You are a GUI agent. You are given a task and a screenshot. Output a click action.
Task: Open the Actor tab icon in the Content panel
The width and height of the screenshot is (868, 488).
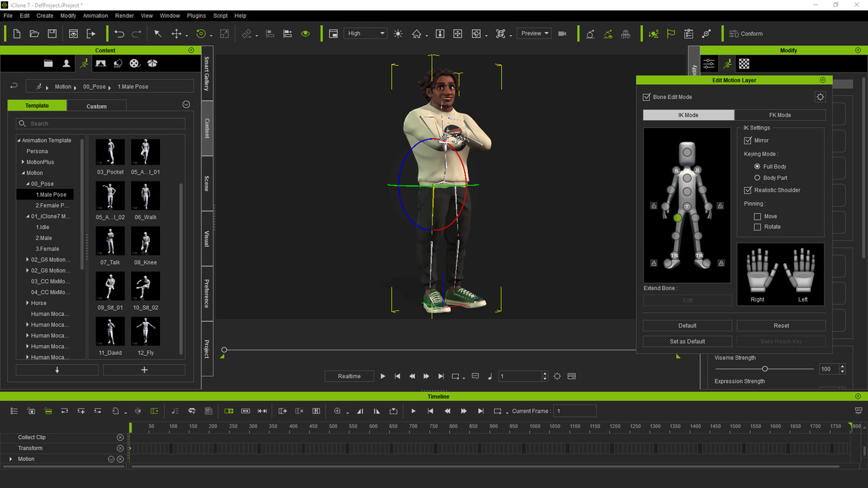[x=66, y=64]
